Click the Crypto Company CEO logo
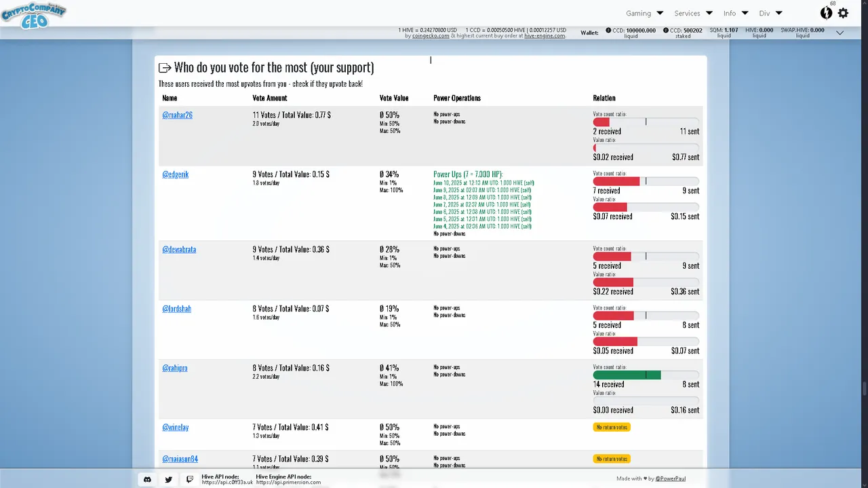 tap(33, 14)
